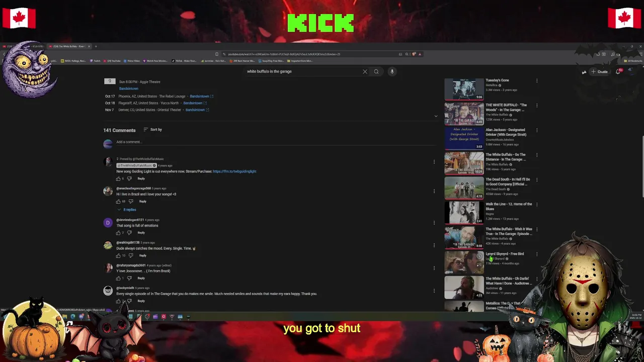Click the magnifier search button
The width and height of the screenshot is (644, 362).
[x=376, y=71]
